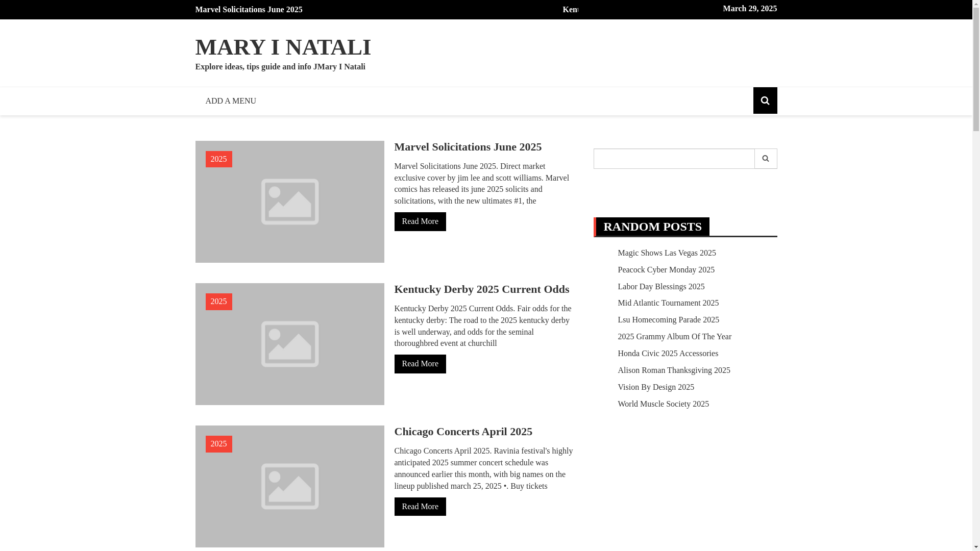The width and height of the screenshot is (980, 551).
Task: Open World Muscle Society 2025 link
Action: pos(663,404)
